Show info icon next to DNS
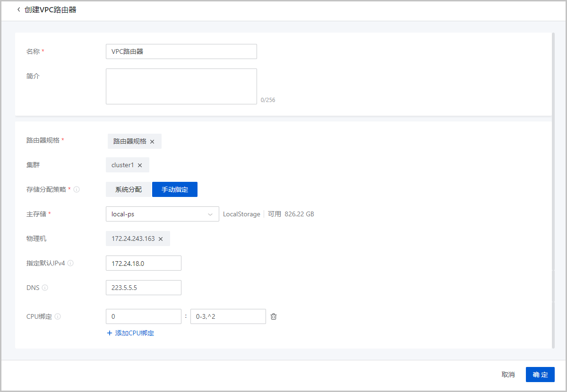The image size is (567, 392). tap(45, 288)
